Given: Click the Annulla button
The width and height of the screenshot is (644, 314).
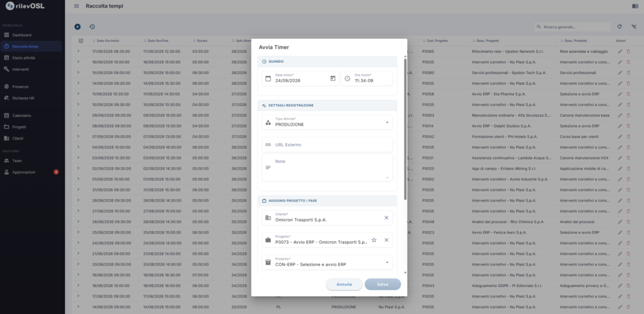Looking at the screenshot, I should point(344,284).
